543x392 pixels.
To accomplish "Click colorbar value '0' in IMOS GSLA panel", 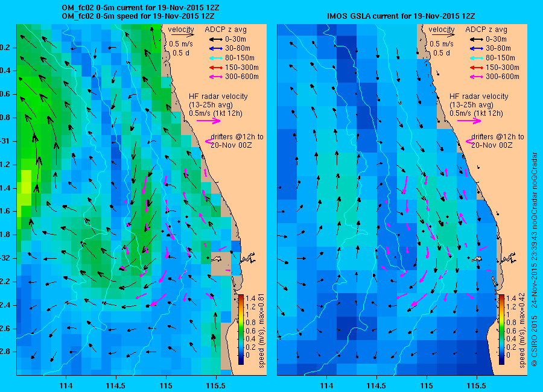I will pyautogui.click(x=508, y=355).
